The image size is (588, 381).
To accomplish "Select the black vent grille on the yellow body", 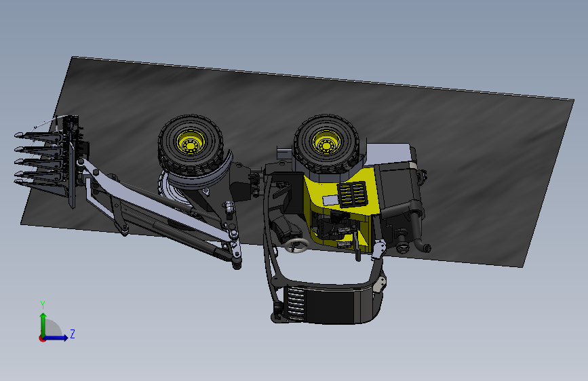I will (x=353, y=194).
